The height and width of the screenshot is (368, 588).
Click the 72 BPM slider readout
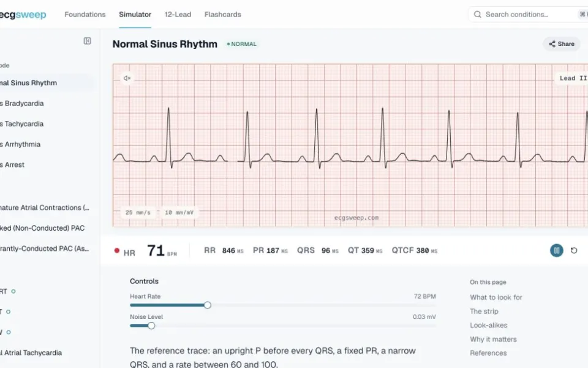[425, 296]
